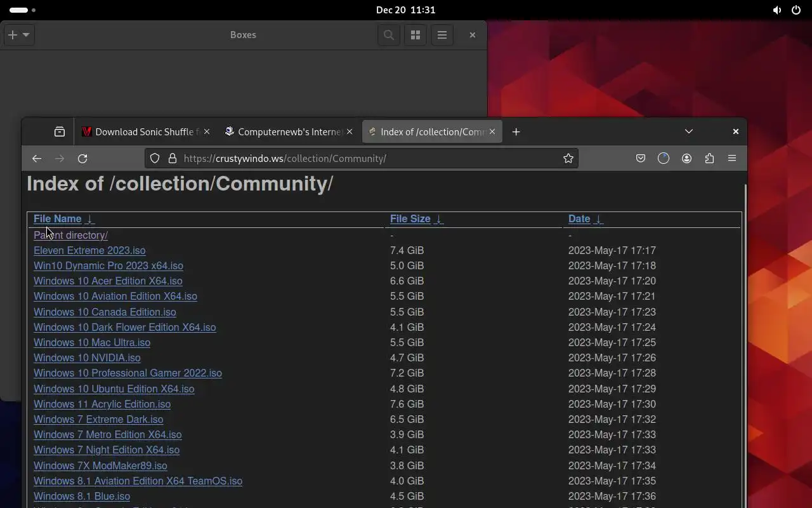Click Windows 8.1 Aviation Edition X64 TeamOS.iso
This screenshot has width=812, height=508.
pyautogui.click(x=138, y=481)
